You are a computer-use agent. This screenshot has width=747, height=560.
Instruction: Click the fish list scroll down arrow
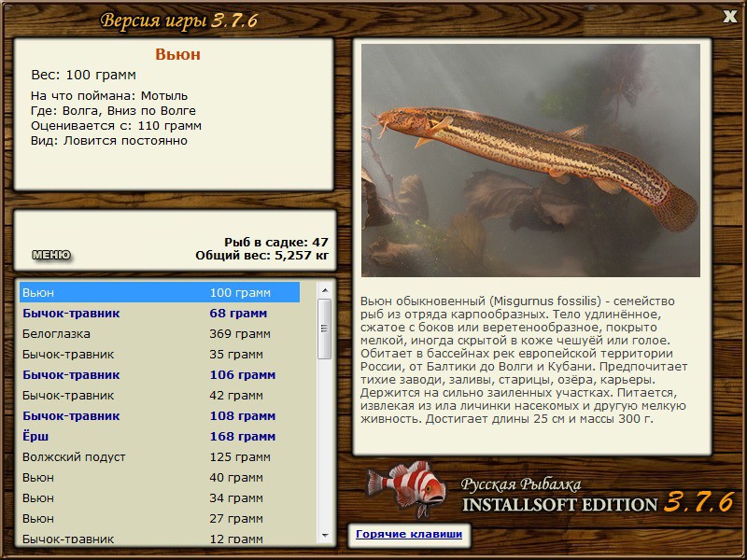(324, 535)
